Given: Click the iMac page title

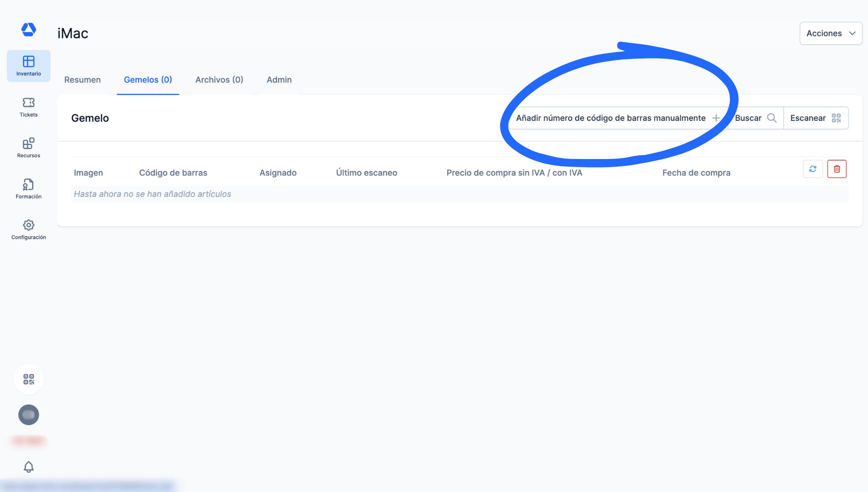Looking at the screenshot, I should [x=73, y=33].
